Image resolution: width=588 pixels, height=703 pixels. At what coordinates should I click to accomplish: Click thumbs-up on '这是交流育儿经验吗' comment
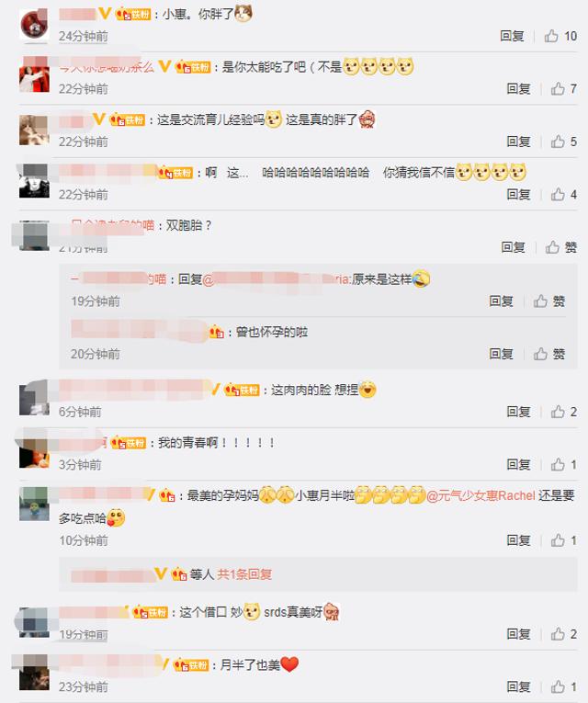[x=564, y=142]
